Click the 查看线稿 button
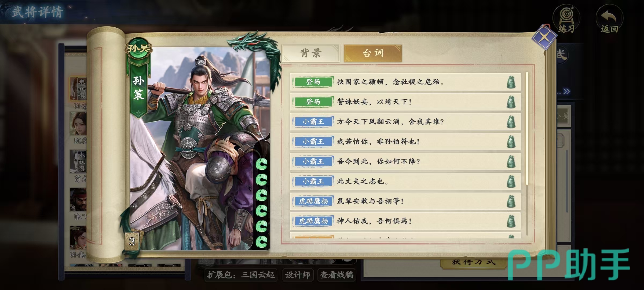Image resolution: width=644 pixels, height=290 pixels. (x=337, y=275)
